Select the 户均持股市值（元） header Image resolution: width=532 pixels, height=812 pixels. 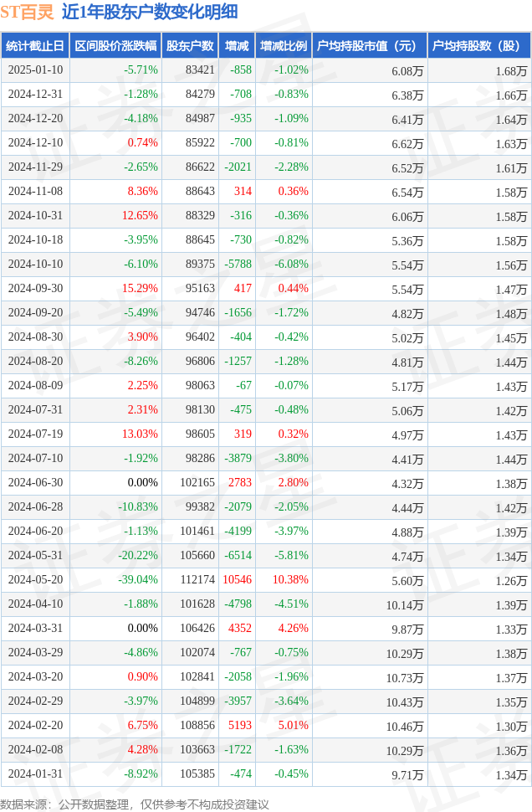[x=368, y=46]
